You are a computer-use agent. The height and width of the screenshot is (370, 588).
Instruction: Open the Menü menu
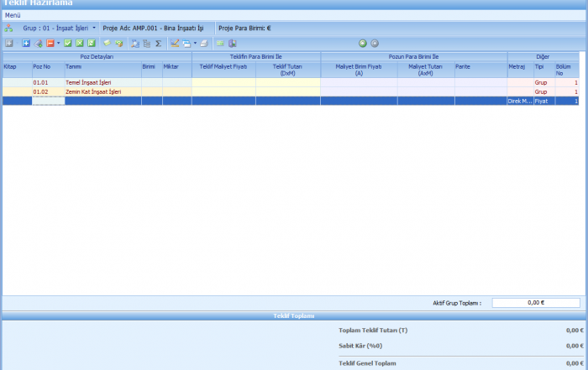(x=13, y=15)
